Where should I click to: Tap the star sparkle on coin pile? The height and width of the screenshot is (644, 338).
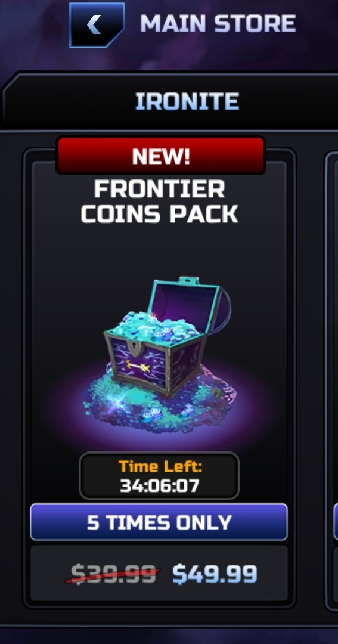tap(118, 402)
